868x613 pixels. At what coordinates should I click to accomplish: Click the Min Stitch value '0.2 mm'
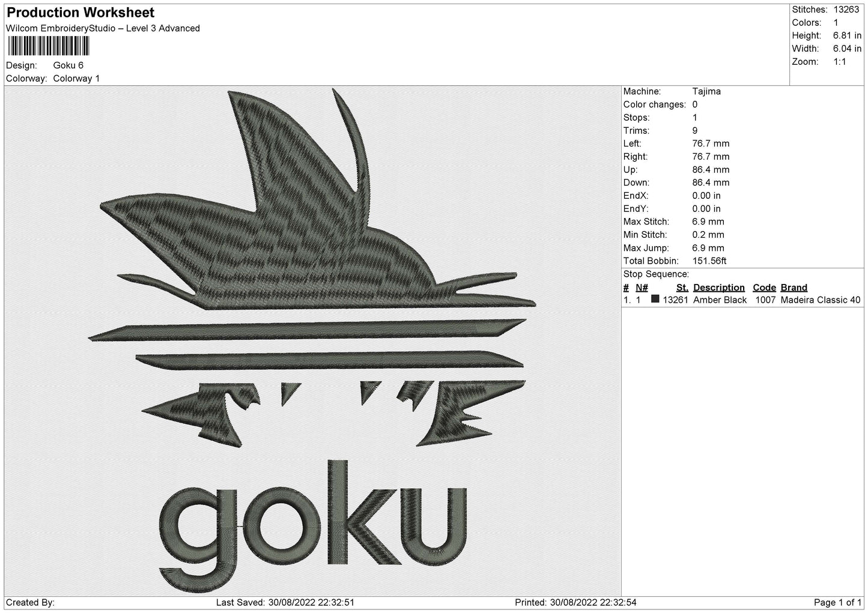point(708,235)
